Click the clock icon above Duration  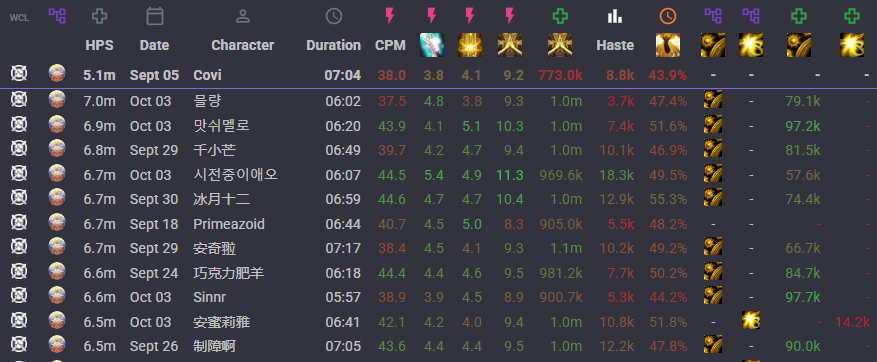(333, 16)
